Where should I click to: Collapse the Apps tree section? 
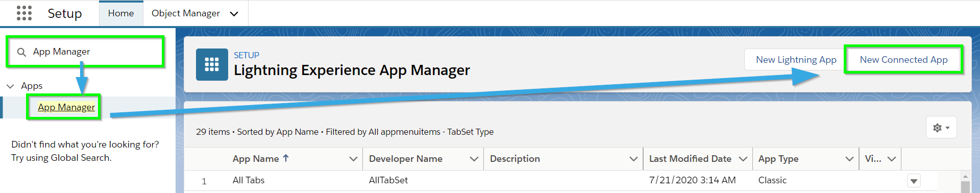point(10,86)
